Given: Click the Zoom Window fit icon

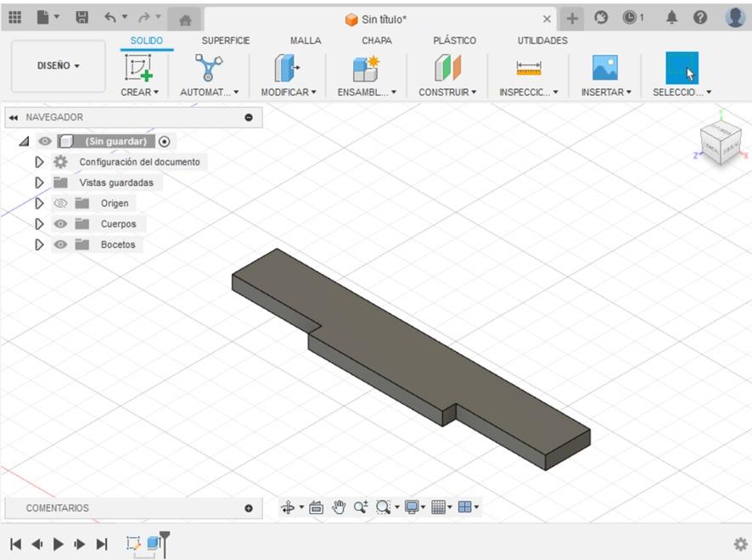Looking at the screenshot, I should 383,507.
